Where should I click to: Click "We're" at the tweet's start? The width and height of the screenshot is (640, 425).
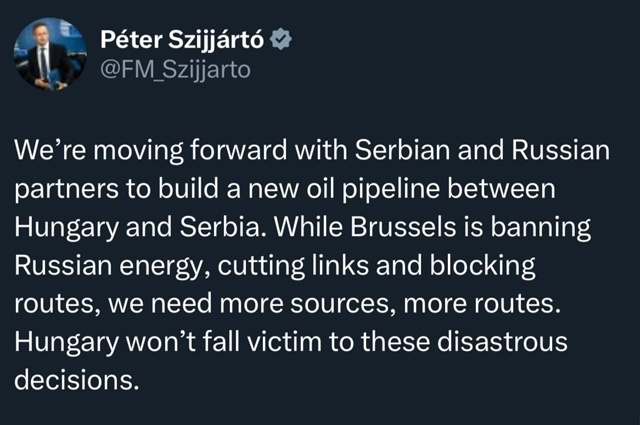pos(50,150)
